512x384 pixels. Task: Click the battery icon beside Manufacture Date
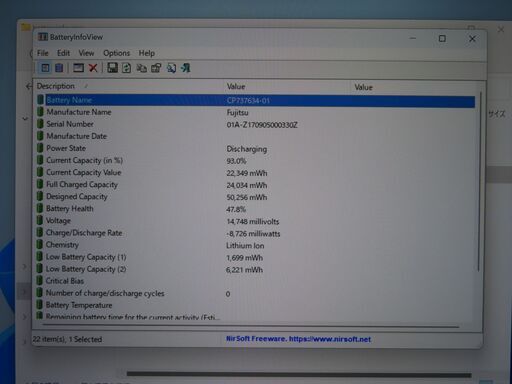pos(40,136)
